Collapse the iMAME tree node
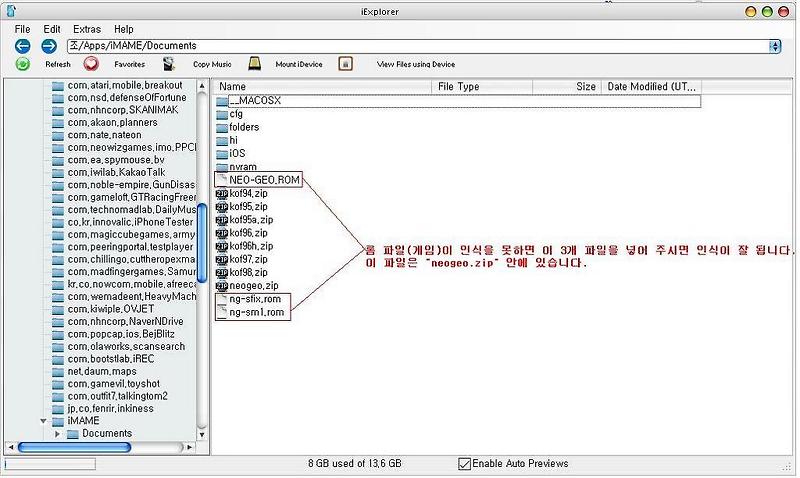 coord(43,421)
